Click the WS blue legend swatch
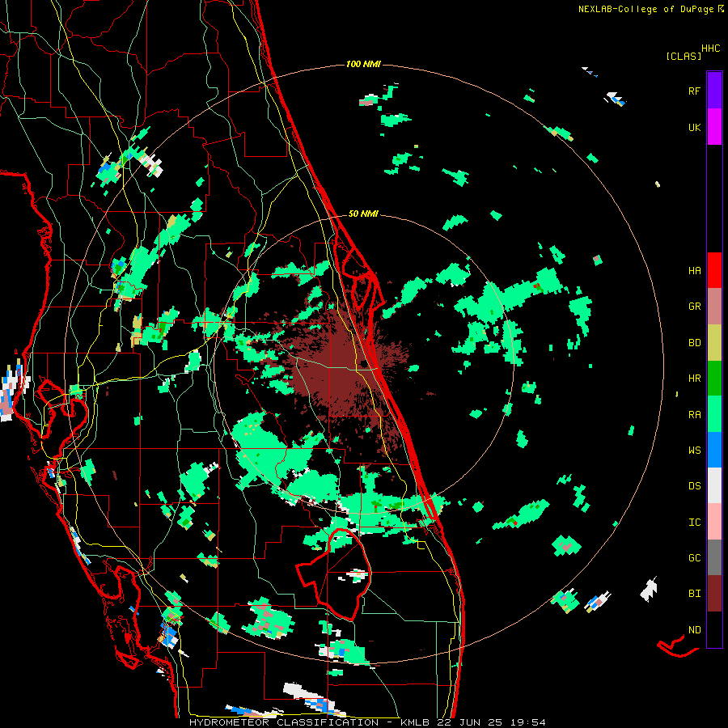728x728 pixels. (714, 450)
